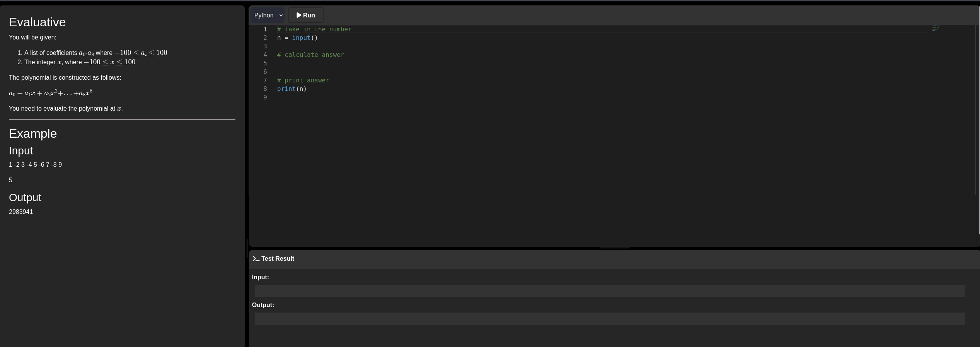This screenshot has width=980, height=347.
Task: Click the '# calculate answer' comment
Action: (310, 55)
